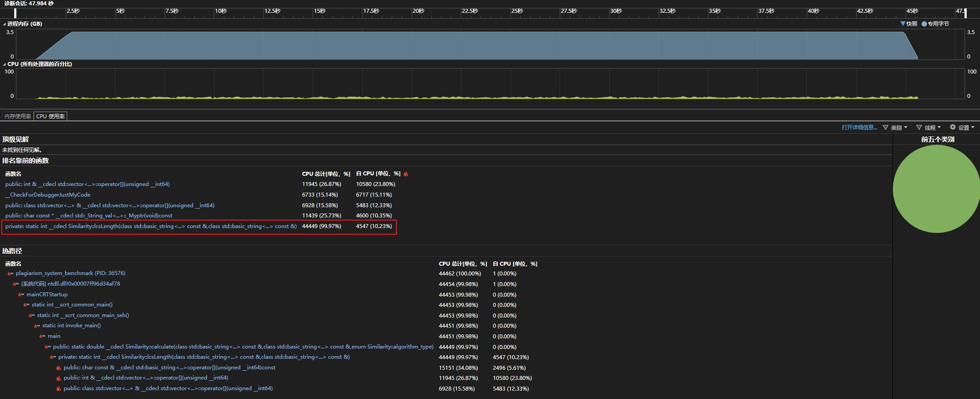This screenshot has height=399, width=980.
Task: Open top function 'int & std::vector operator[]'
Action: coord(88,184)
